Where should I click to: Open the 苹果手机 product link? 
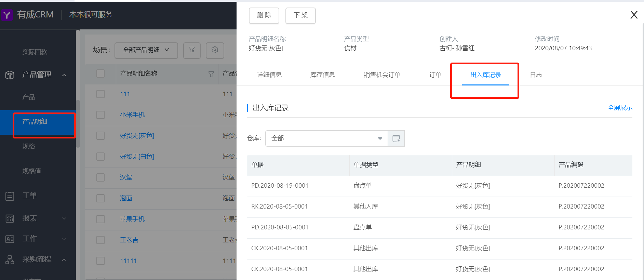(132, 219)
